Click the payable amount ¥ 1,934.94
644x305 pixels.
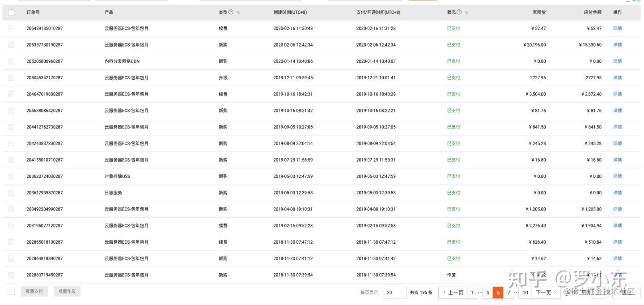(x=592, y=225)
